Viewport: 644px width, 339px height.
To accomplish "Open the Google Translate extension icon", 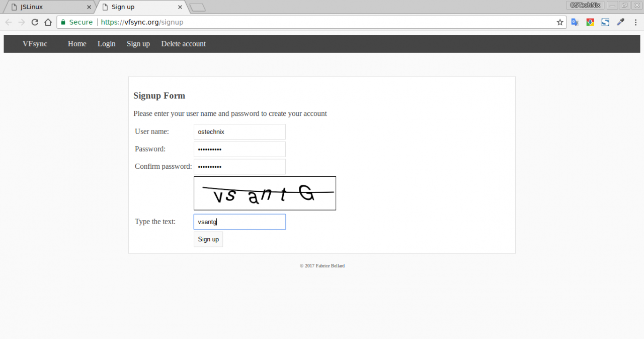I will pyautogui.click(x=575, y=22).
